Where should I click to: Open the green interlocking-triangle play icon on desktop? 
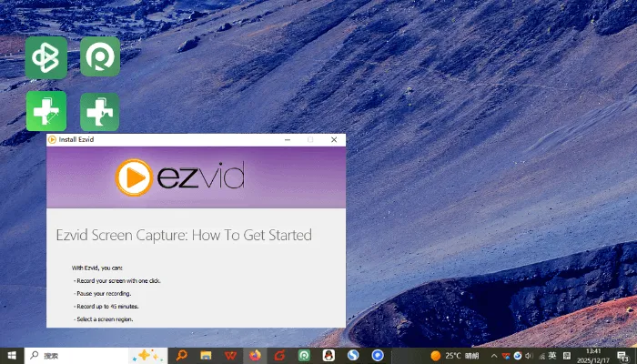[x=45, y=57]
